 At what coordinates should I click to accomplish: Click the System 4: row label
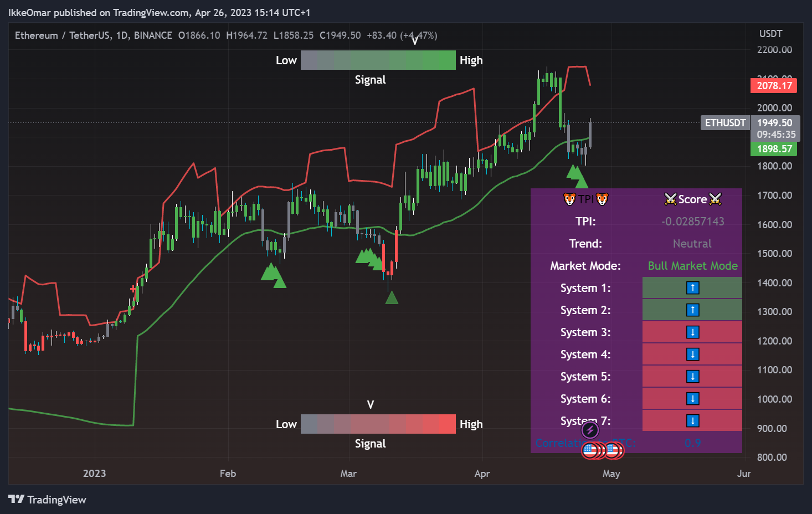tap(585, 354)
